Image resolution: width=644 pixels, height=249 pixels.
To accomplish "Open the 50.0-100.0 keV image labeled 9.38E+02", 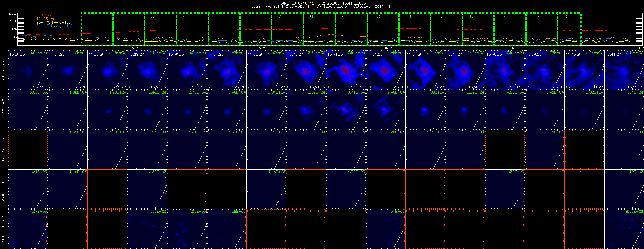I will point(624,229).
